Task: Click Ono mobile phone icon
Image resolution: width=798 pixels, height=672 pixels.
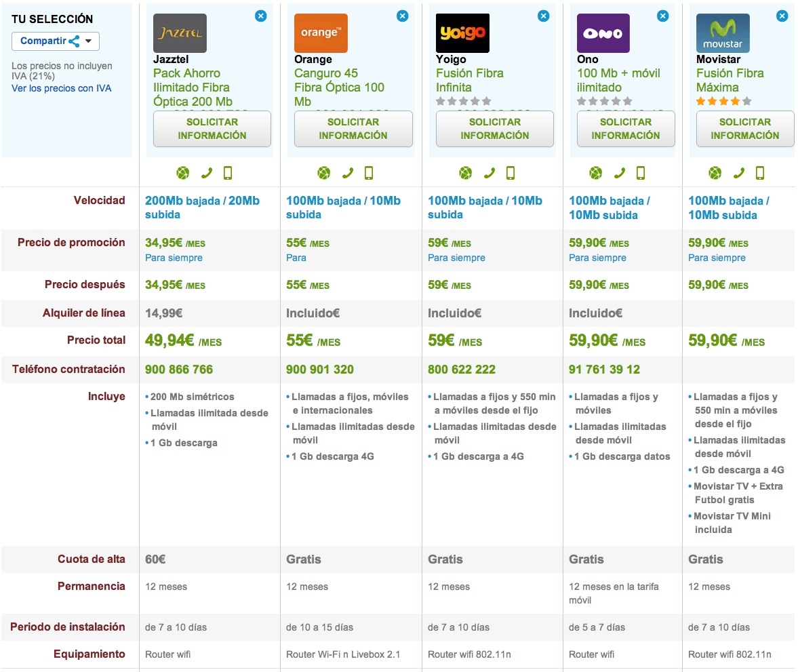Action: click(x=641, y=173)
